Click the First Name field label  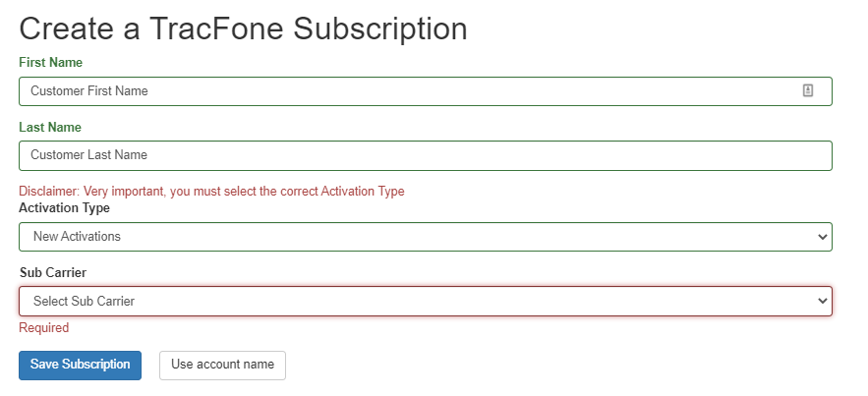point(50,63)
